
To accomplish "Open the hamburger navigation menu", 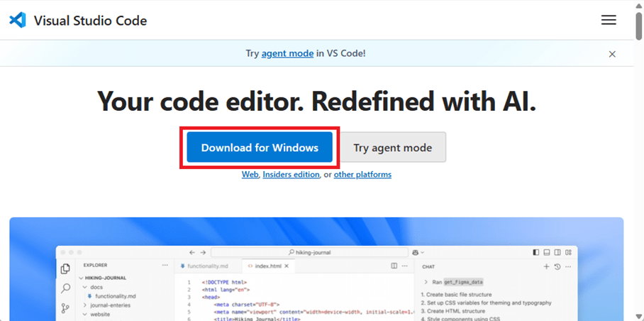I will (609, 20).
